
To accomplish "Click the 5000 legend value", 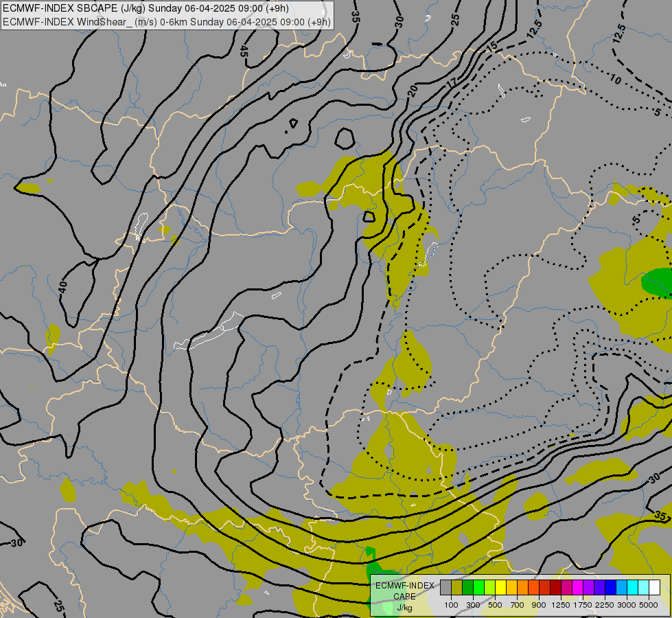I will coord(649,605).
